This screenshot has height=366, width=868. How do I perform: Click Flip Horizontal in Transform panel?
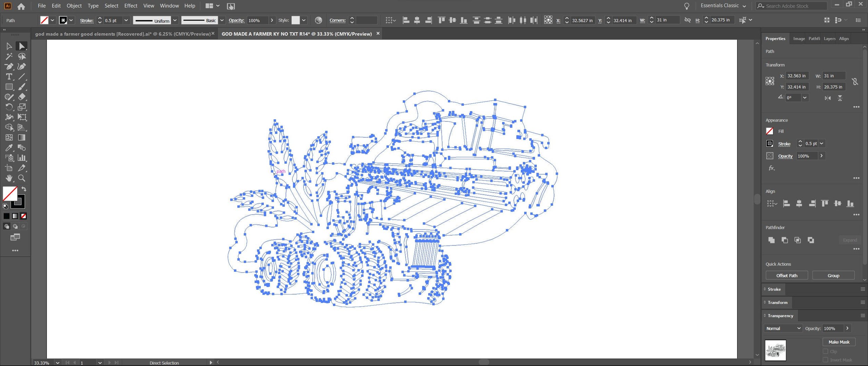coord(828,98)
